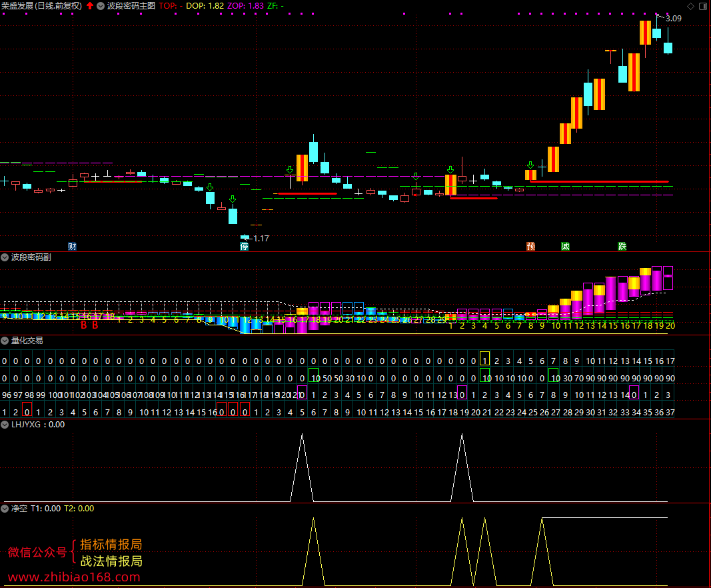Click the diamond icon at the chart's top-right
711x588 pixels.
[690, 6]
